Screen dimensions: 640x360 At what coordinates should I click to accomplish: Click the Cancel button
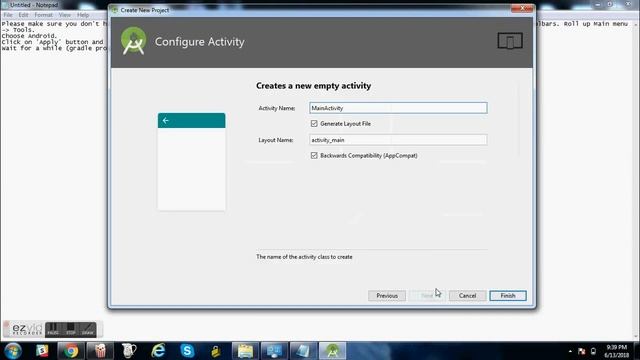(x=467, y=296)
